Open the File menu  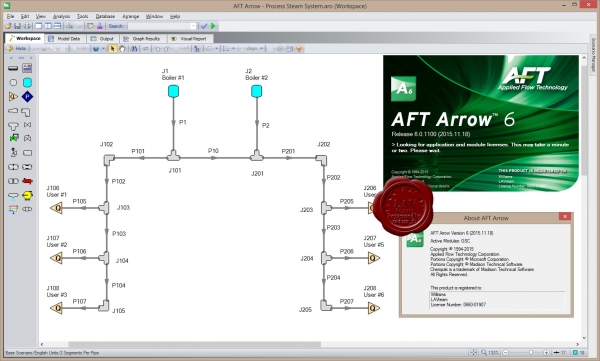(10, 16)
